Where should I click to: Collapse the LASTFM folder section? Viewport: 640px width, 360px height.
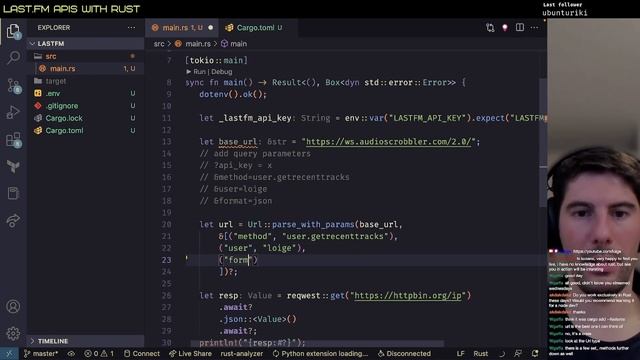point(87,43)
